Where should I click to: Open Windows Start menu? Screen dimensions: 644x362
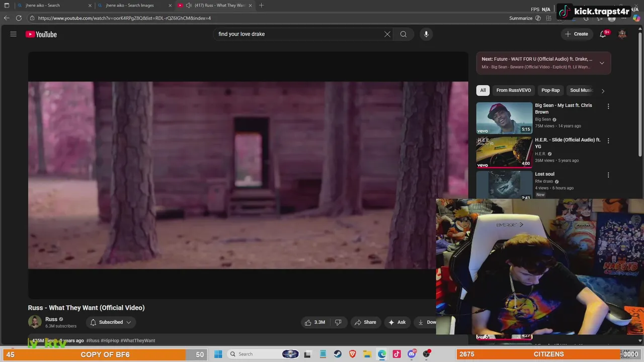click(218, 354)
